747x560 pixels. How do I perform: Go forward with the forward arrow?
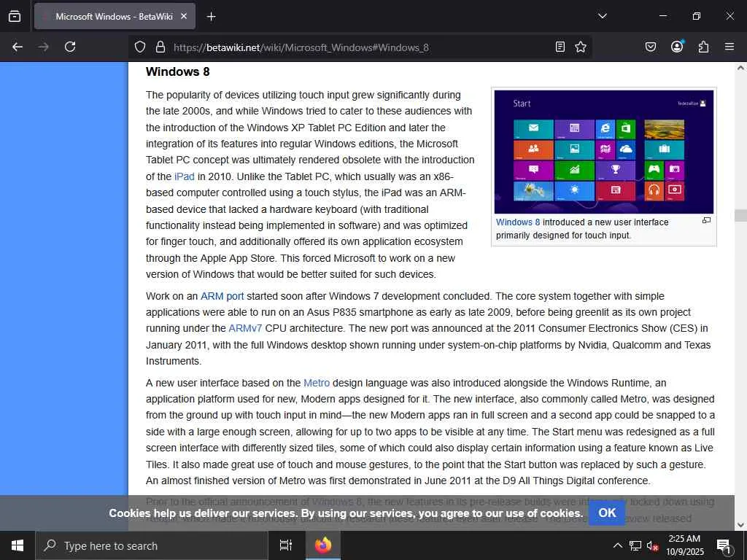[x=43, y=47]
